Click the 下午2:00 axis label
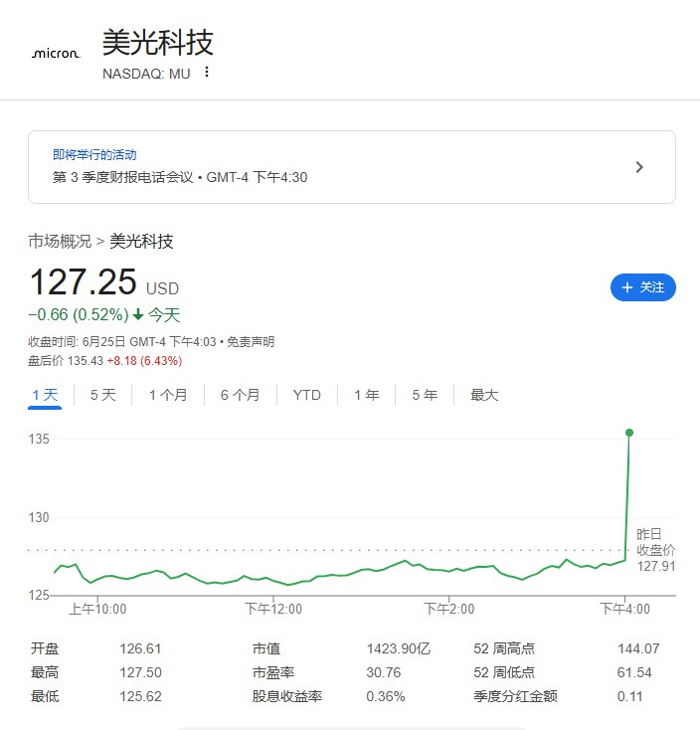700x730 pixels. coord(448,609)
